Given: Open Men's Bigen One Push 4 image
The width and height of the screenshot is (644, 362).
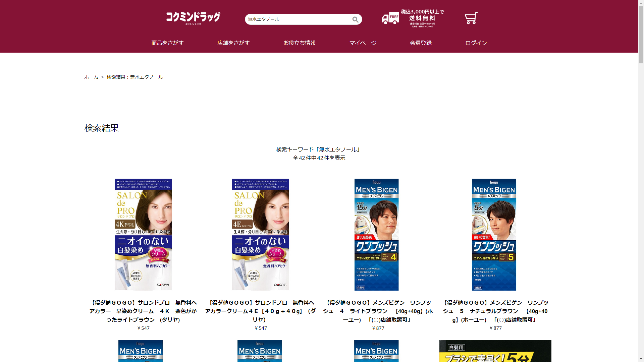Looking at the screenshot, I should coord(376,234).
